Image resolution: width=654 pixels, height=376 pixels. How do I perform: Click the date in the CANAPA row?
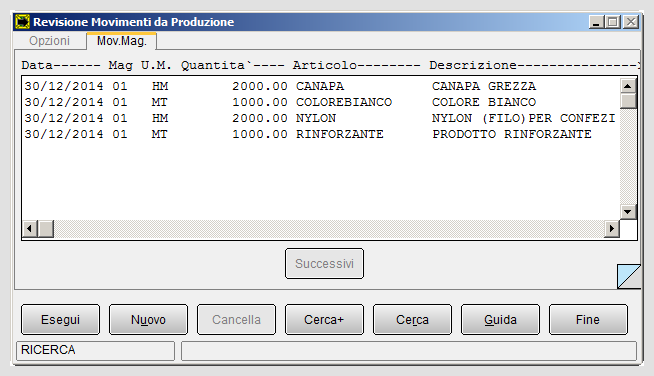64,86
